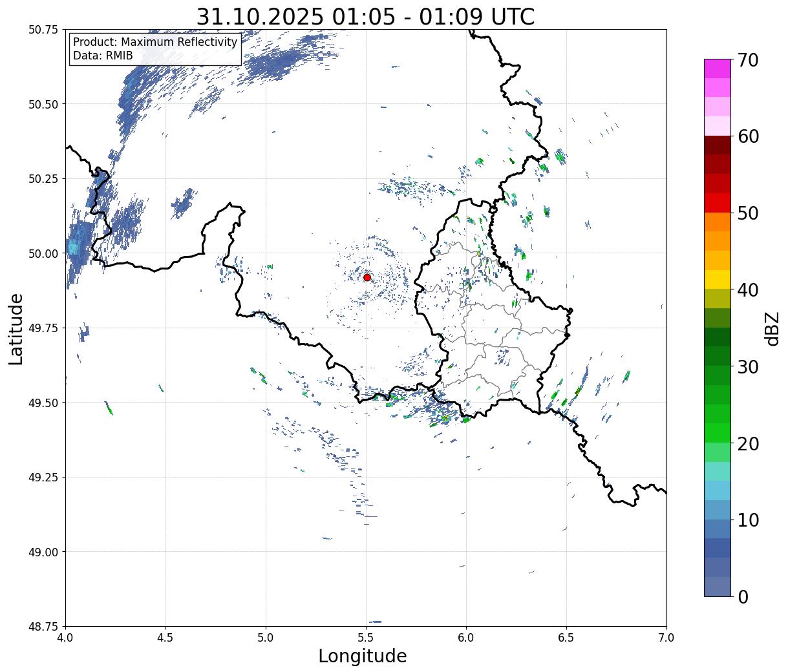
Task: Click the y-axis tick label 49.25
Action: coord(43,478)
